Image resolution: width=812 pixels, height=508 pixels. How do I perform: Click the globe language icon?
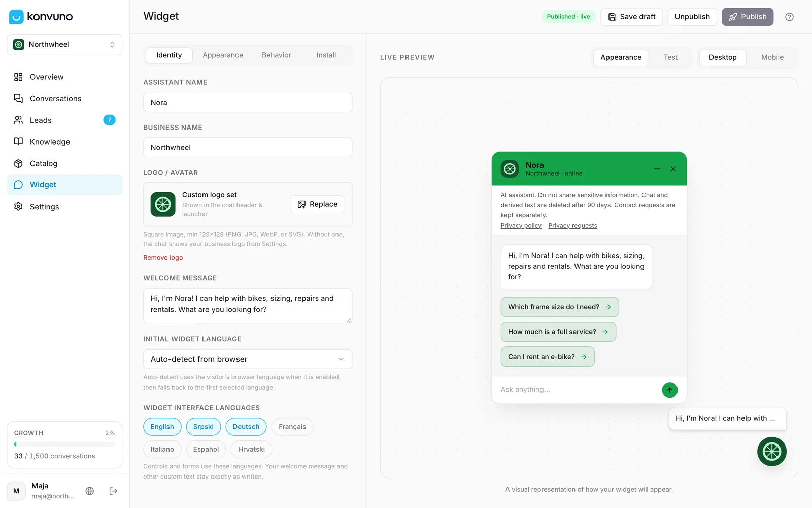click(90, 491)
